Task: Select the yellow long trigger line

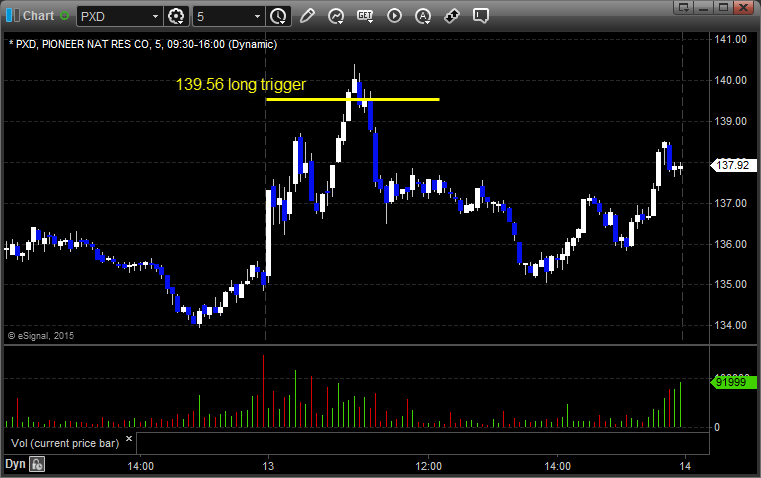Action: click(x=353, y=99)
